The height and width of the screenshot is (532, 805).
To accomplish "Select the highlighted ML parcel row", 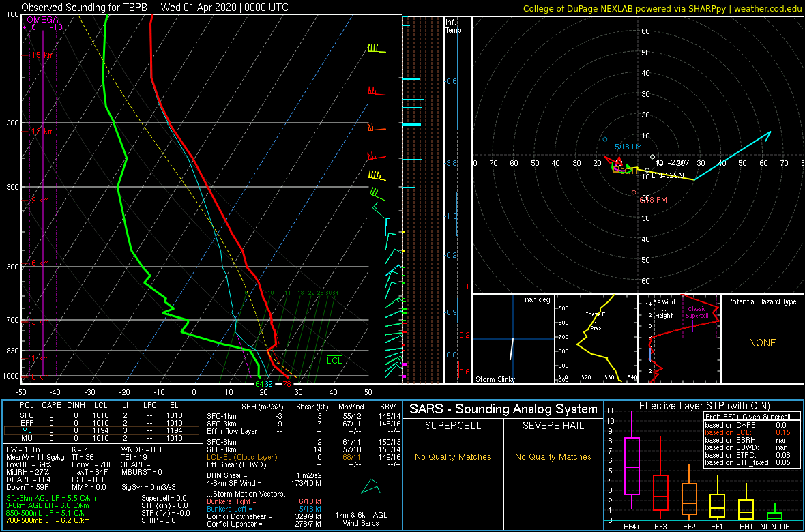I will [102, 430].
